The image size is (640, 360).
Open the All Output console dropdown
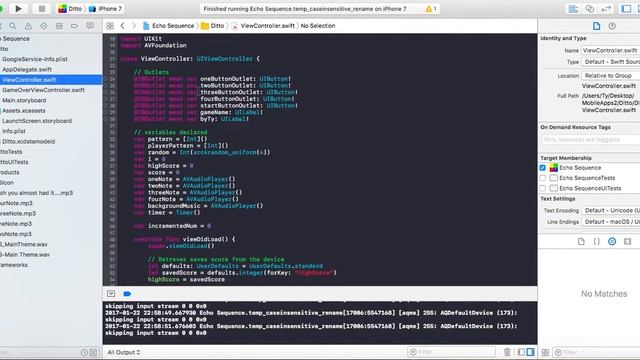click(124, 352)
